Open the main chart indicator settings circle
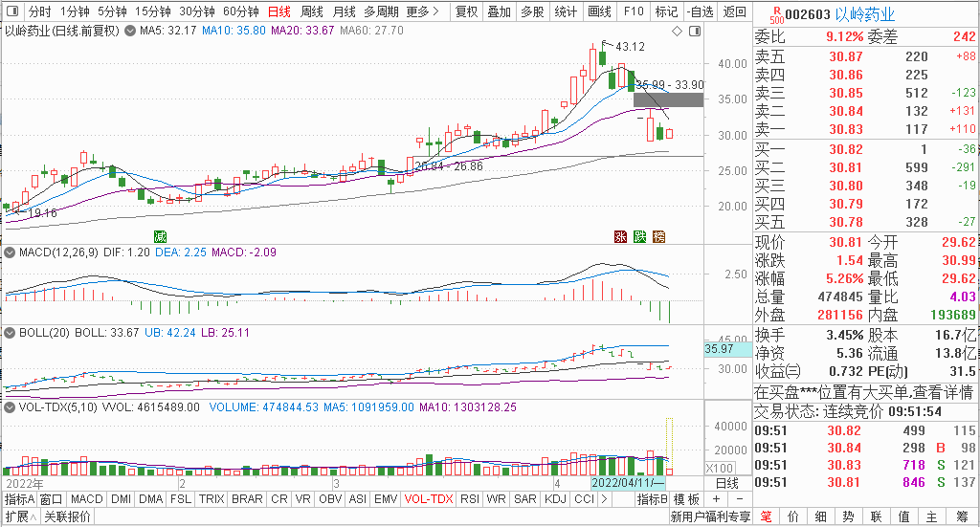The width and height of the screenshot is (980, 527). point(130,31)
